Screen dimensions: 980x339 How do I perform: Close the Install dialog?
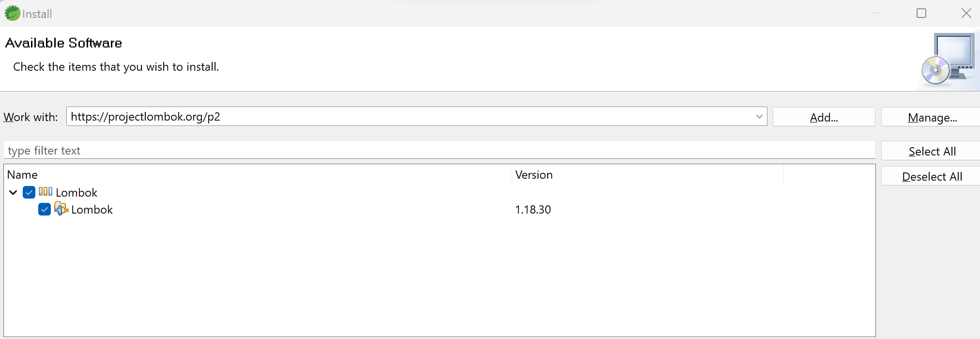coord(966,14)
